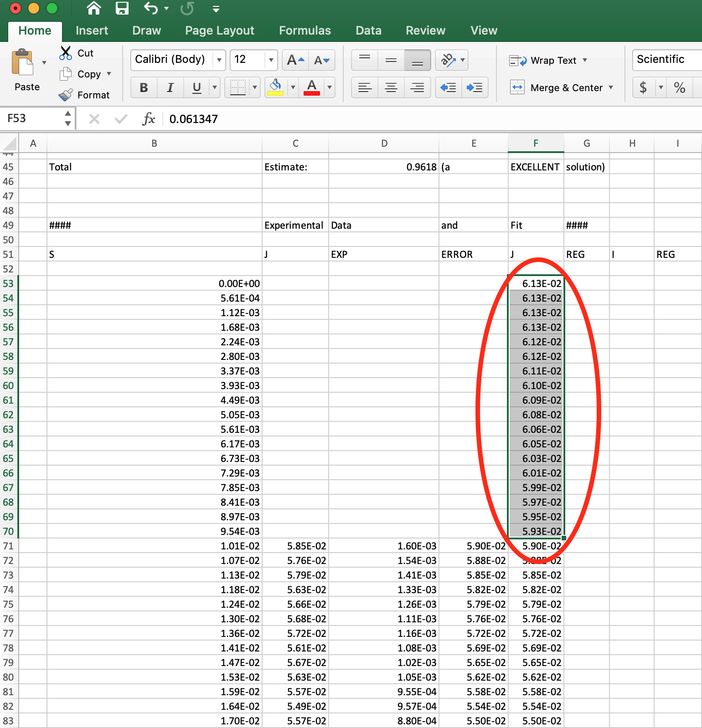
Task: Align text right
Action: click(418, 87)
